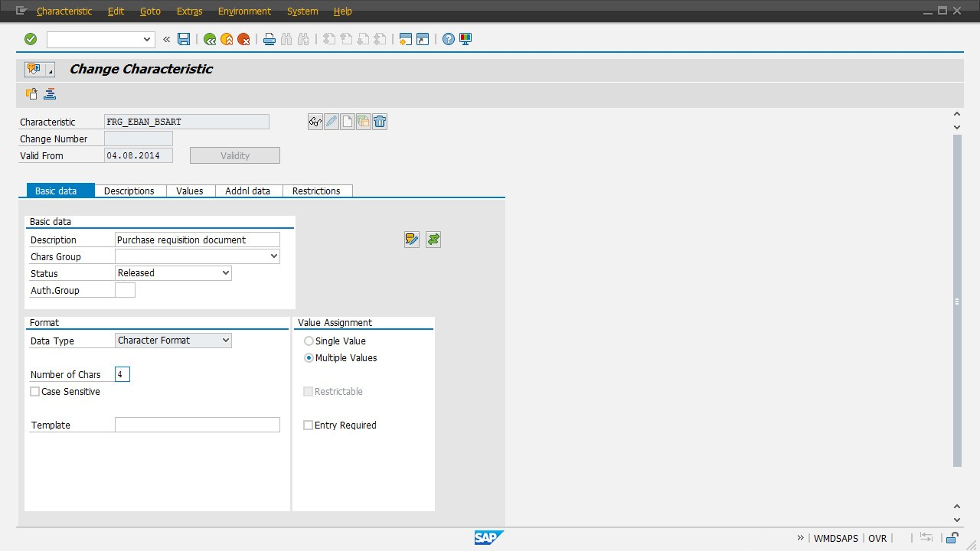Click the green checkmark Enter icon
Screen dimensions: 980x551
[31, 39]
